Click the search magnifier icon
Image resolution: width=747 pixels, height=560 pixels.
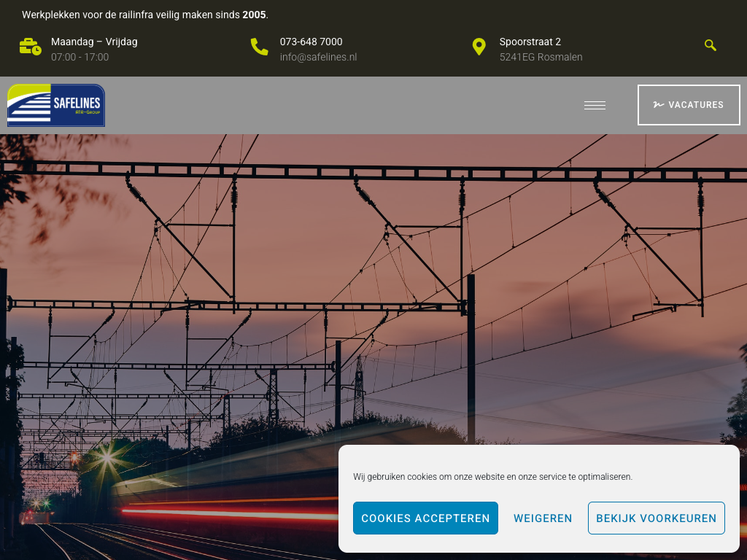click(710, 45)
